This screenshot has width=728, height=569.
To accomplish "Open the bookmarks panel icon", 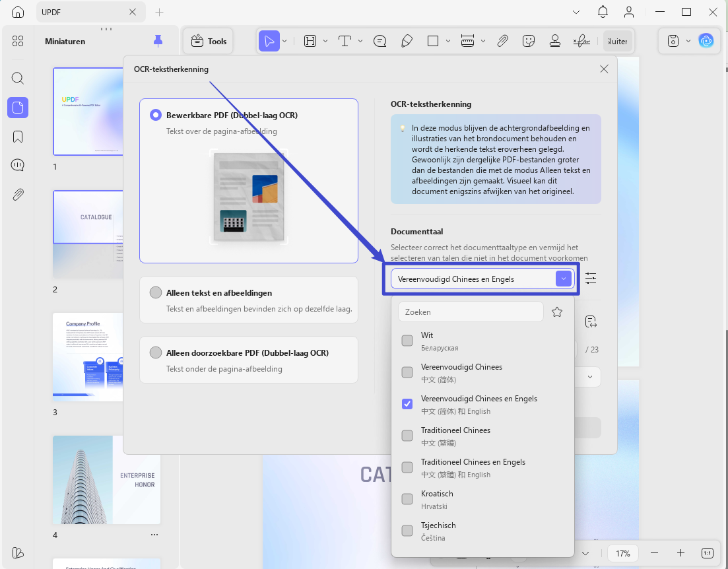I will pyautogui.click(x=18, y=137).
